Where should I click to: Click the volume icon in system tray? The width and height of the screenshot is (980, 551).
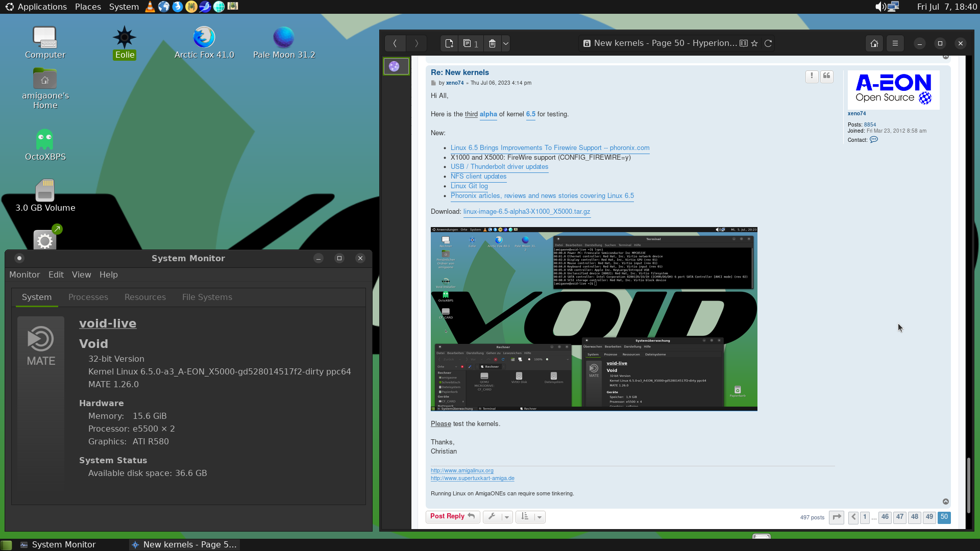[x=880, y=7]
